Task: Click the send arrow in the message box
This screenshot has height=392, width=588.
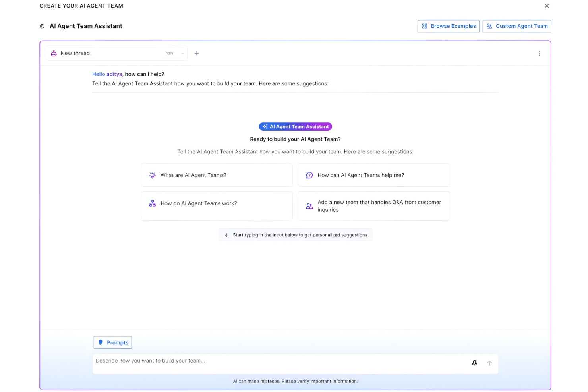Action: point(489,363)
